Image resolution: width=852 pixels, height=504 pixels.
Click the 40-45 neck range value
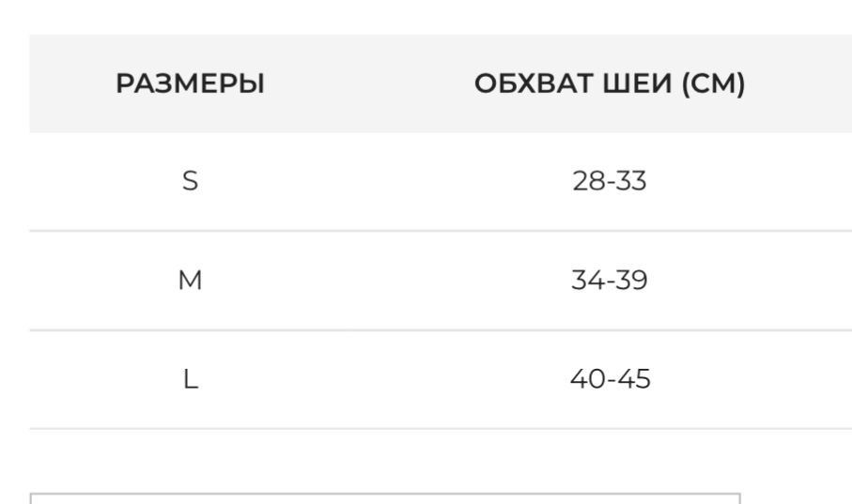pyautogui.click(x=610, y=380)
